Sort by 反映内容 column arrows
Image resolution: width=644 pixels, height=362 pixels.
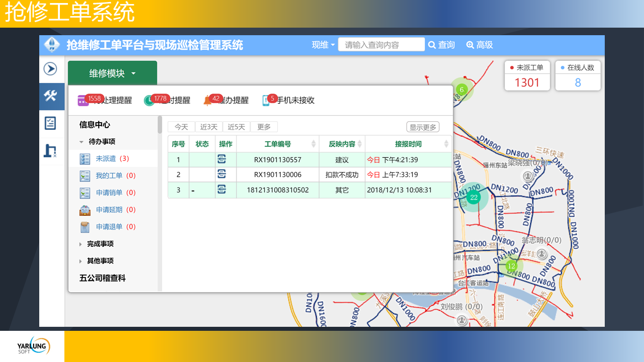(x=360, y=144)
